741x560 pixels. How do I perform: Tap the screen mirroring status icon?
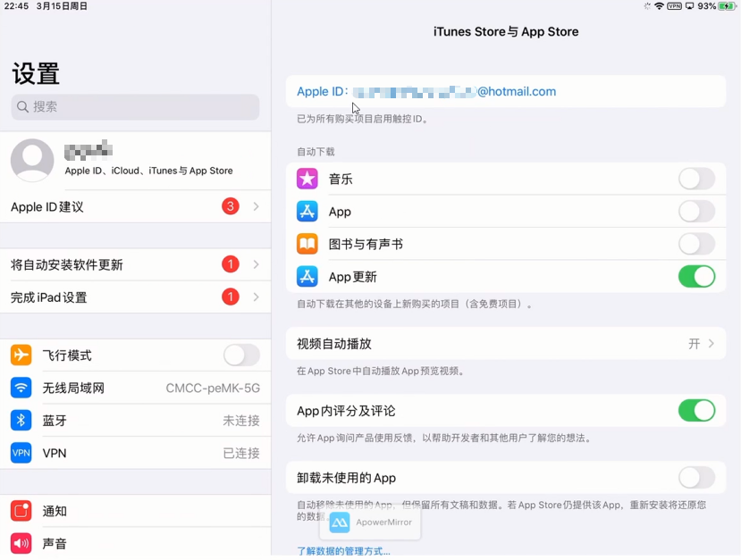point(690,6)
